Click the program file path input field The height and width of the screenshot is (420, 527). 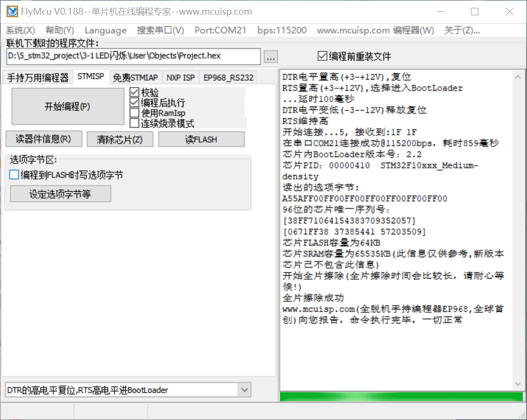point(134,56)
